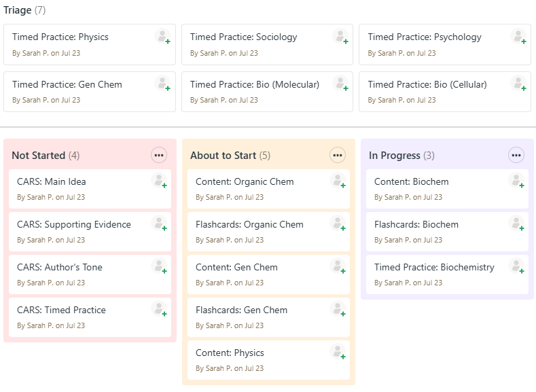Screen dimensions: 536x392
Task: Open the Timed Practice: Bio (Cellular) card title
Action: tap(427, 84)
